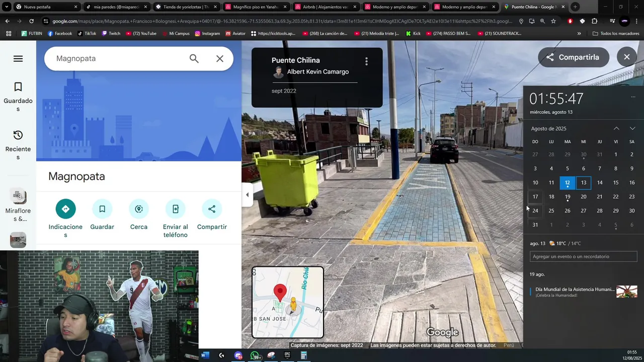Open WhatsApp from the taskbar
Viewport: 644px width, 362px height.
click(x=255, y=355)
